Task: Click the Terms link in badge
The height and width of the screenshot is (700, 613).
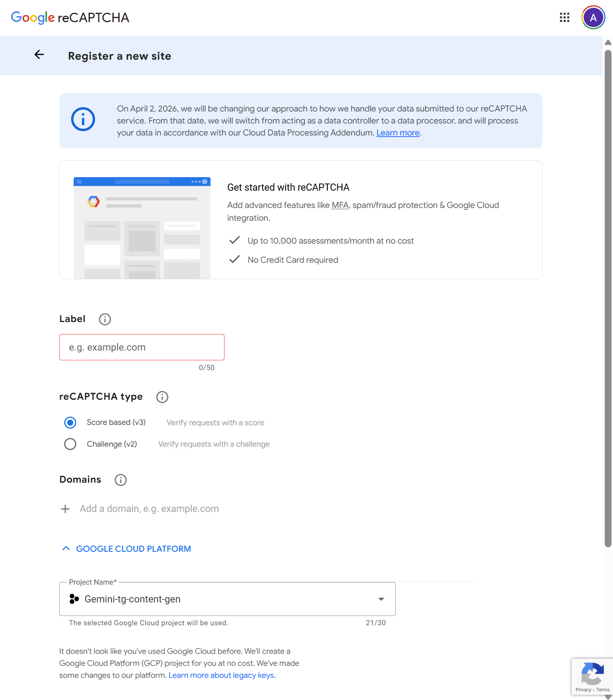Action: [x=602, y=690]
